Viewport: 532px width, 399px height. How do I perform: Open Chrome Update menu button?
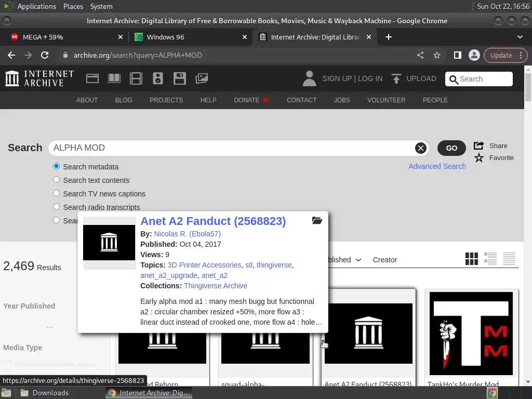click(505, 55)
